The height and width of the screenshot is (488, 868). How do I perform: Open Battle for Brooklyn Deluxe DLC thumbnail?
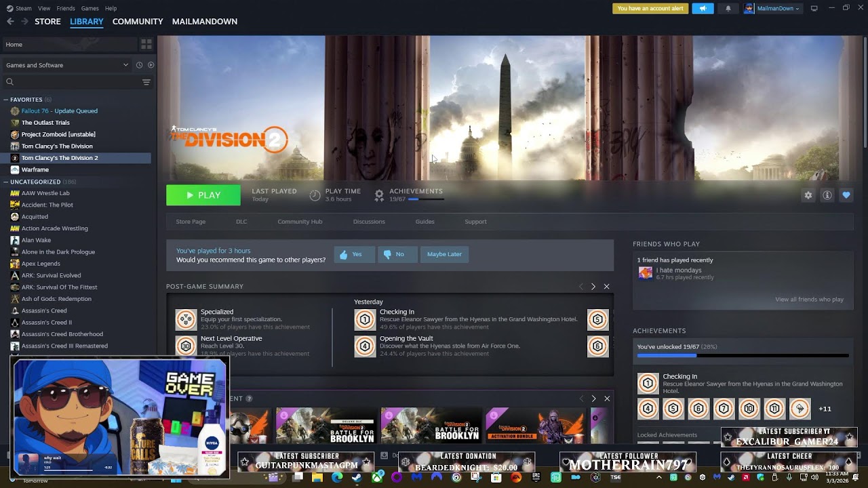coord(325,426)
